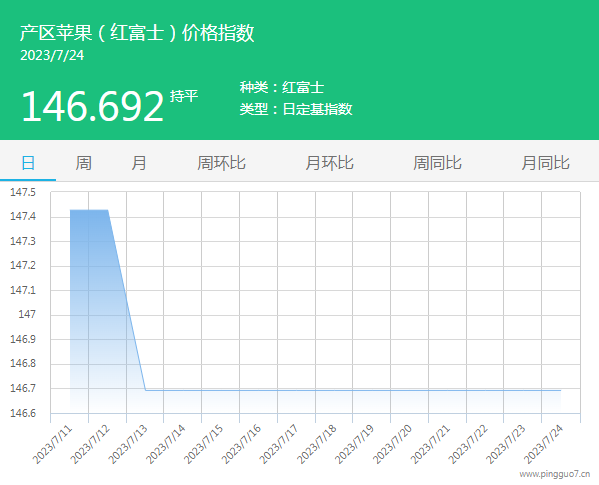Open the 月 monthly tab
Viewport: 599px width, 485px height.
click(139, 163)
